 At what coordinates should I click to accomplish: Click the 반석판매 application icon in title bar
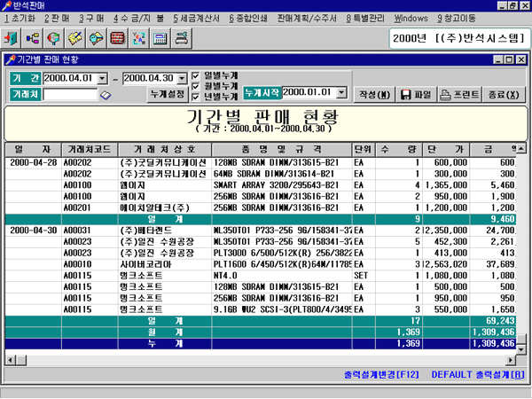click(x=6, y=5)
